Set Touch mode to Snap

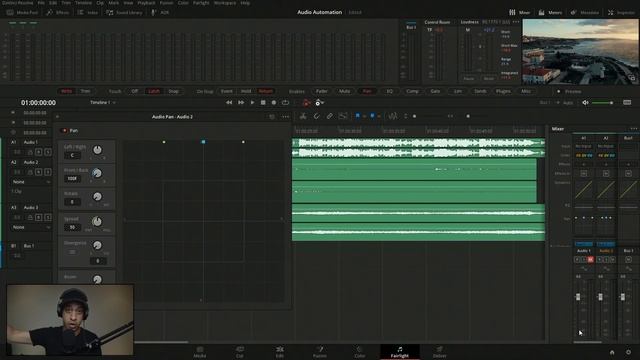pyautogui.click(x=173, y=91)
